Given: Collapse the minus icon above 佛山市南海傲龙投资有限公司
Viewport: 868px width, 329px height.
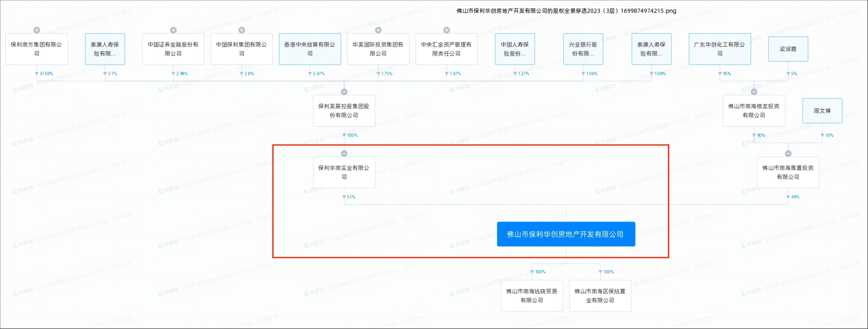Looking at the screenshot, I should click(x=754, y=92).
